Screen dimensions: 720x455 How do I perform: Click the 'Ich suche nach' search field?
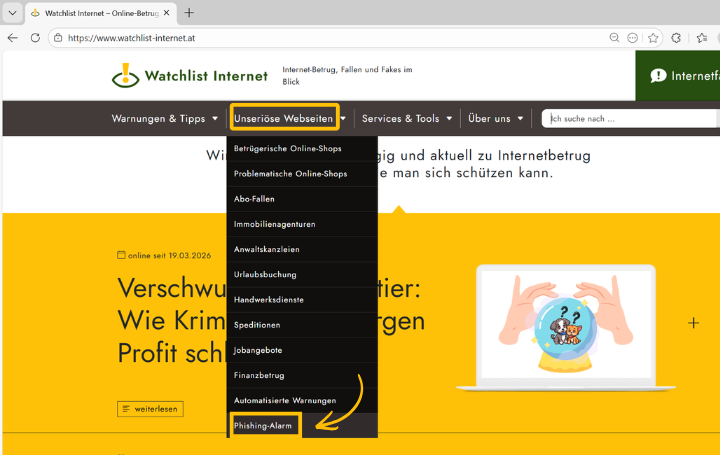pos(630,118)
